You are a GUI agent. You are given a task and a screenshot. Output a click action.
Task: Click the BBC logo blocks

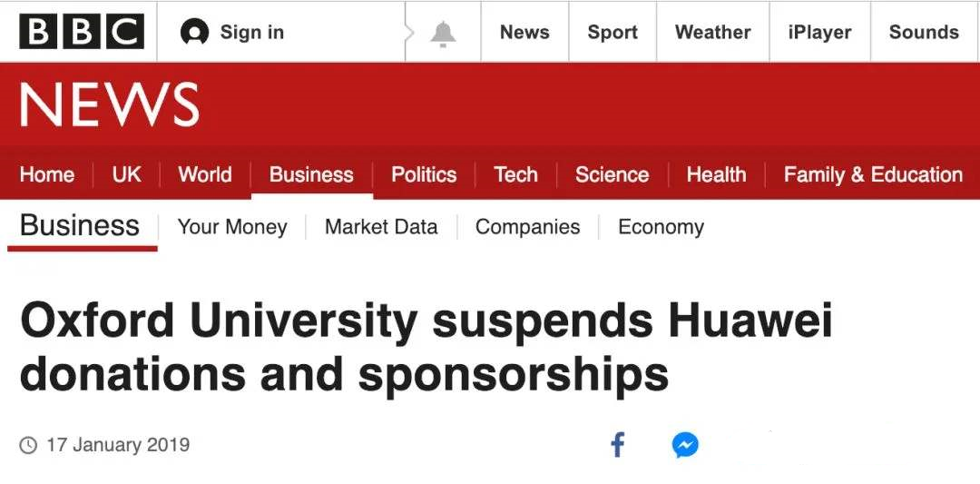pos(82,32)
